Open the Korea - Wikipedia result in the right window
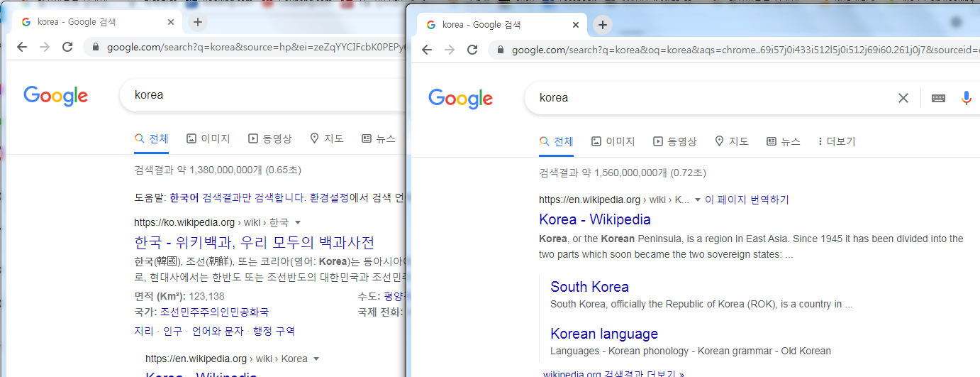 pyautogui.click(x=595, y=219)
